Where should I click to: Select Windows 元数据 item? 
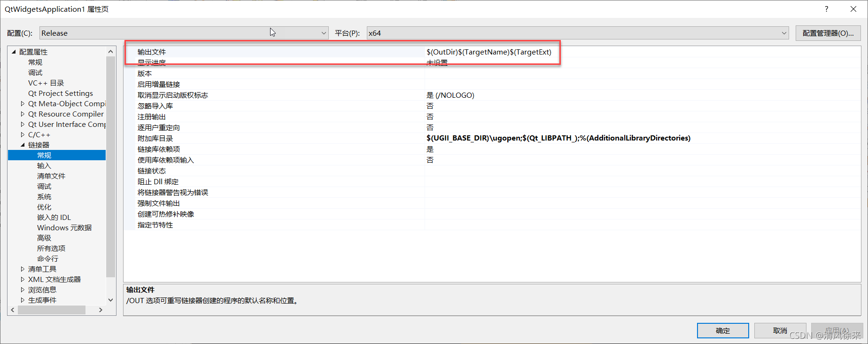click(x=64, y=227)
